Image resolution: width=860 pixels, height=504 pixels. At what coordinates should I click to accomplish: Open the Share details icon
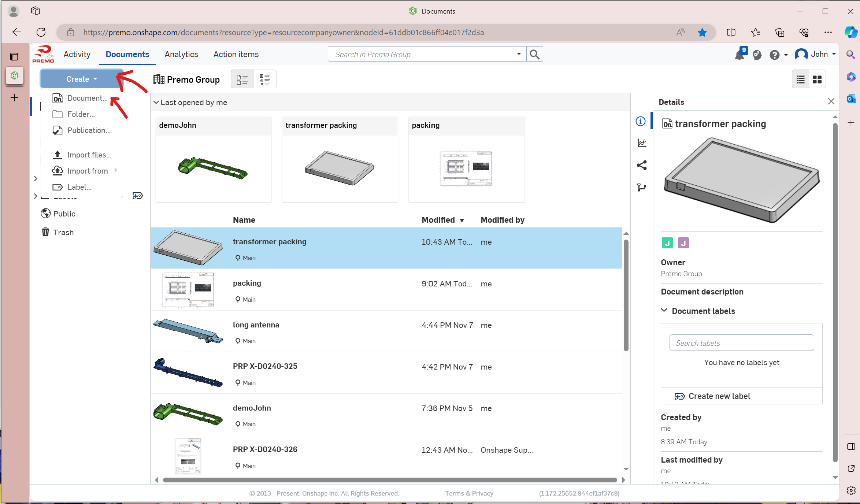(x=641, y=165)
